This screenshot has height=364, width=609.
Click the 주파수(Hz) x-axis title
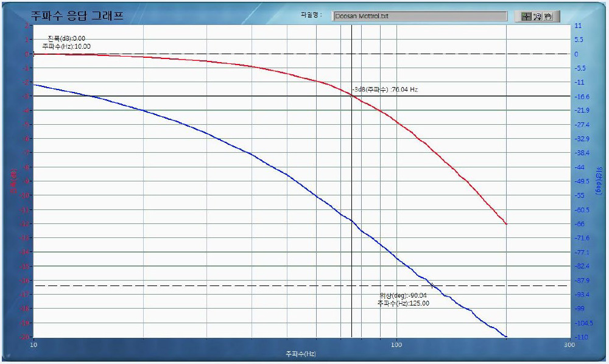tap(300, 354)
